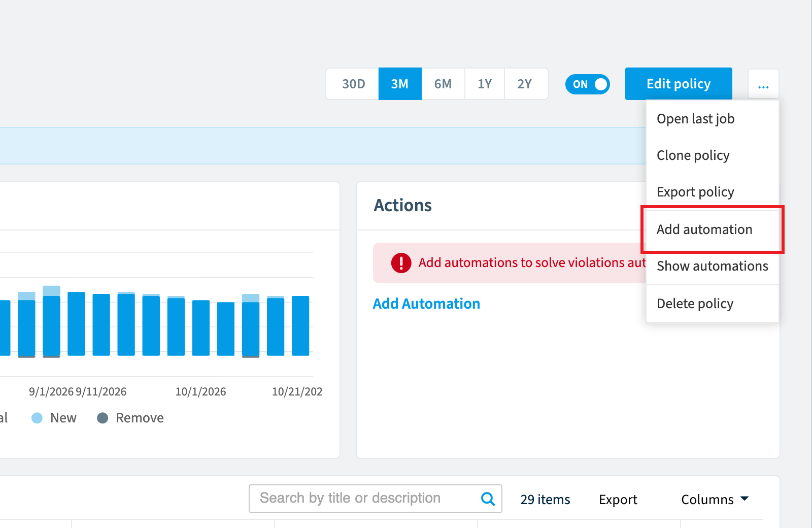
Task: Toggle the policy ON switch
Action: (x=588, y=84)
